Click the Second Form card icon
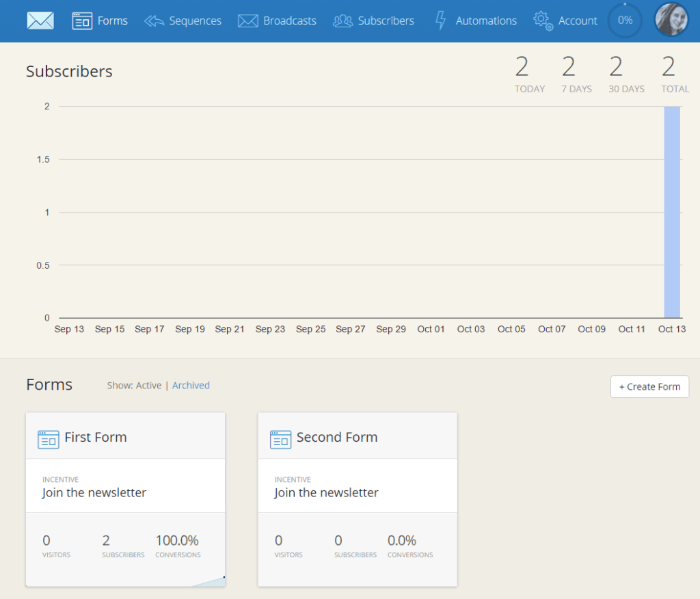 [x=280, y=440]
